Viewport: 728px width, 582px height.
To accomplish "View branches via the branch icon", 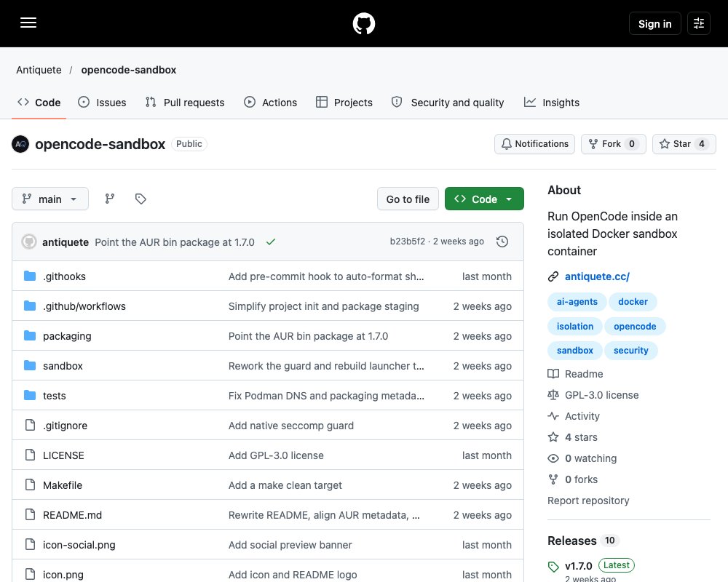I will 110,199.
